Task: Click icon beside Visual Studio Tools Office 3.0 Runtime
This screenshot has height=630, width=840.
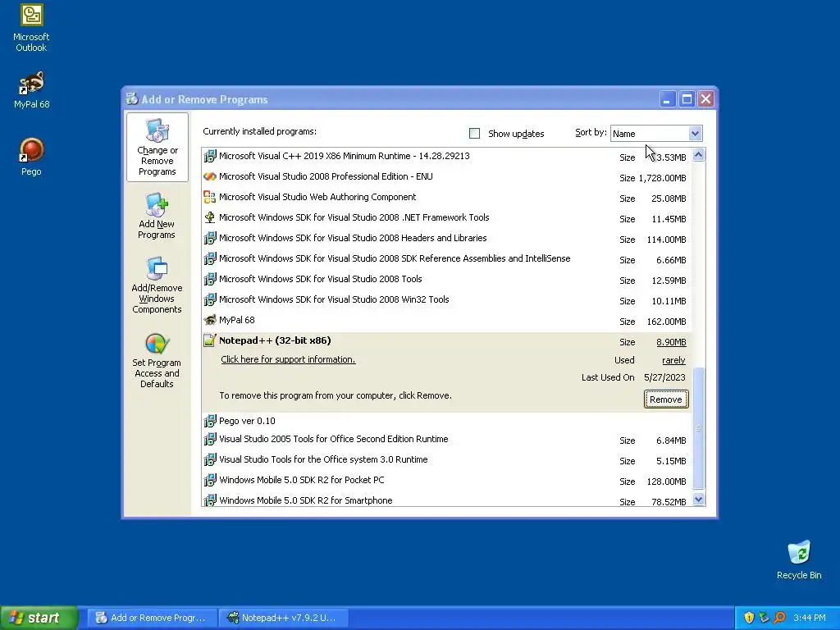Action: point(210,459)
